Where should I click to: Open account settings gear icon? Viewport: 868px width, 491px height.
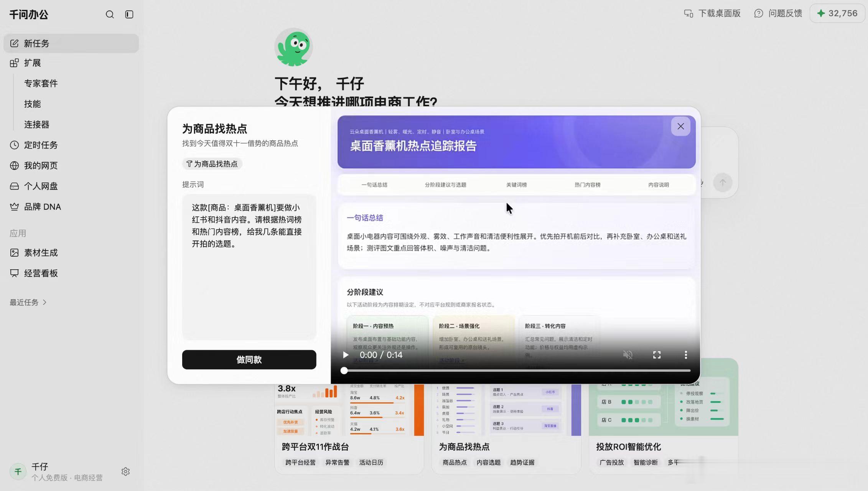click(125, 471)
